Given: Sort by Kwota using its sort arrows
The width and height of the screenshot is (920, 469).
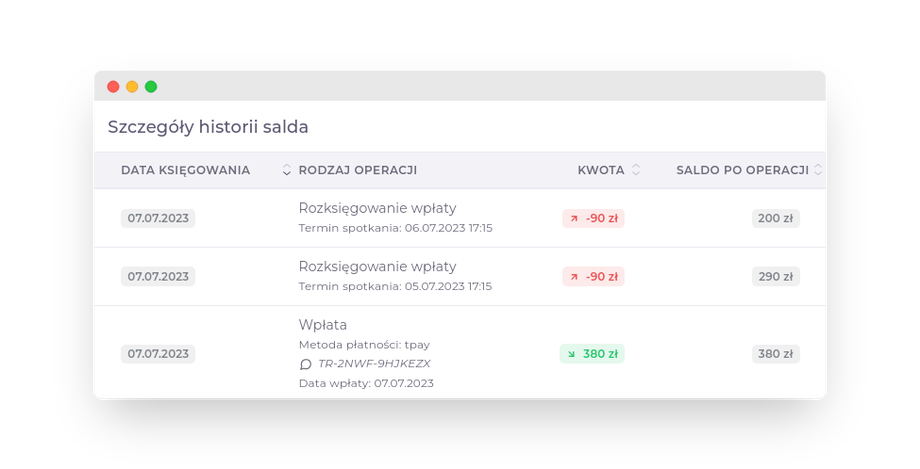Looking at the screenshot, I should (636, 170).
